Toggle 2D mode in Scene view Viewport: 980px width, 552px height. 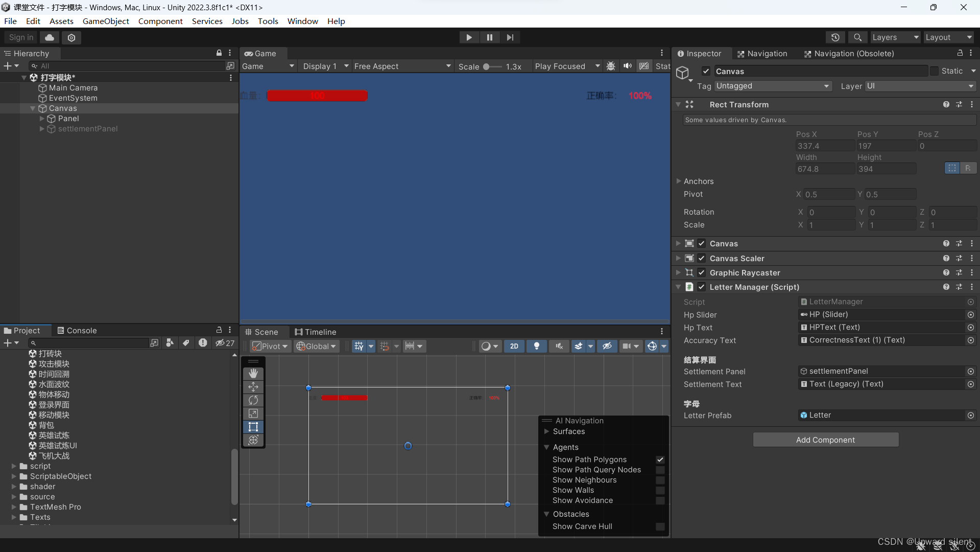(x=514, y=346)
